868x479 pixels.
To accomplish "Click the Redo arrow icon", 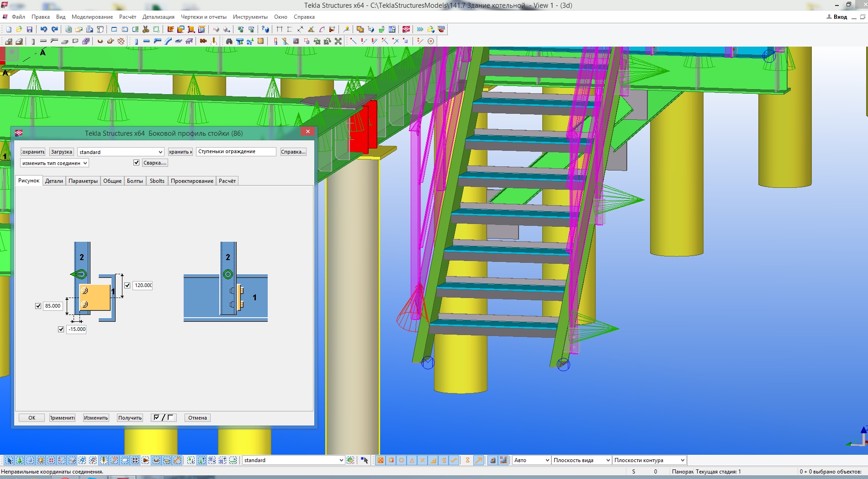I will pos(55,29).
